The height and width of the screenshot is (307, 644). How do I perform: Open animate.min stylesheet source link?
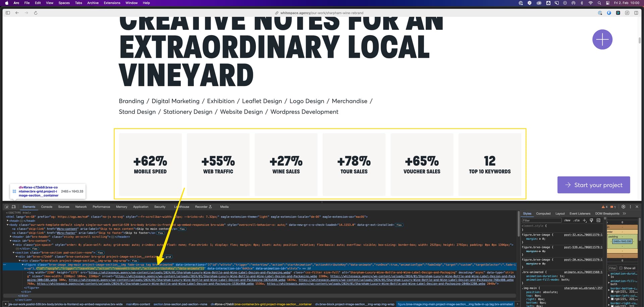click(583, 272)
